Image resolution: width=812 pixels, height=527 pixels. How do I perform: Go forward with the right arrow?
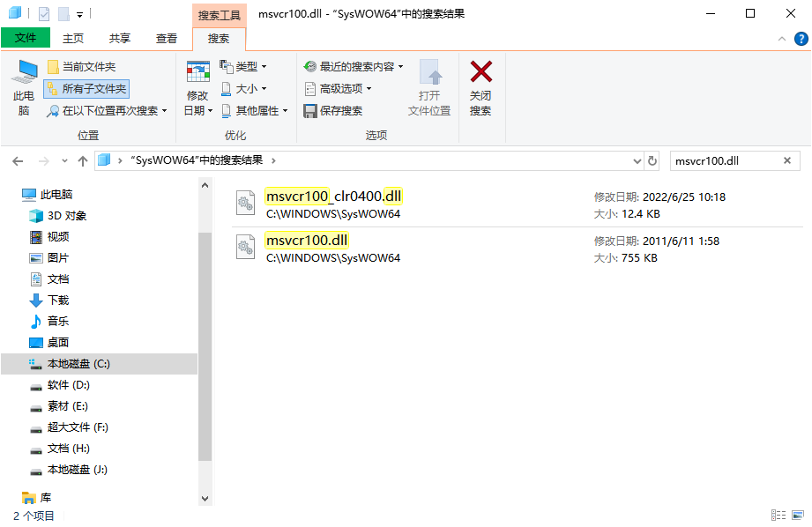[x=44, y=161]
